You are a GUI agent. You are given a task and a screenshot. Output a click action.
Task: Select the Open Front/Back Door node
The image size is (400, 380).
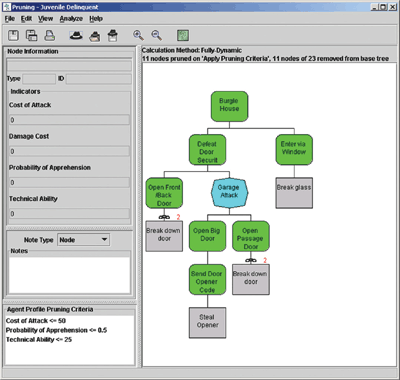(164, 193)
